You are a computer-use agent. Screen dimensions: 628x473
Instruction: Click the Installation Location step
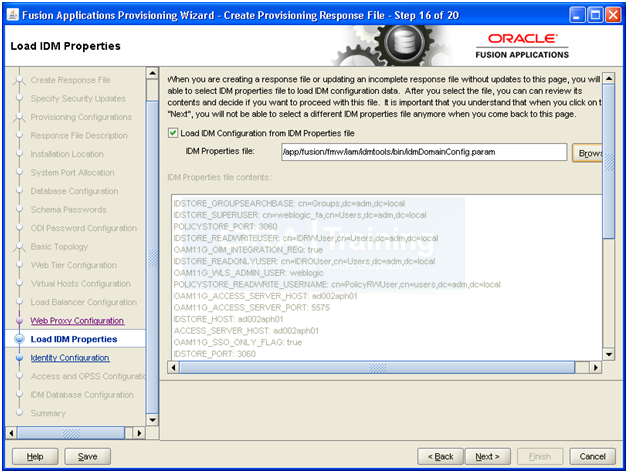coord(67,154)
